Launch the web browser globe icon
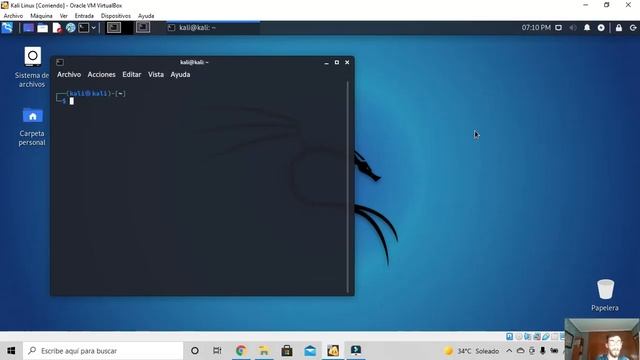 71,28
